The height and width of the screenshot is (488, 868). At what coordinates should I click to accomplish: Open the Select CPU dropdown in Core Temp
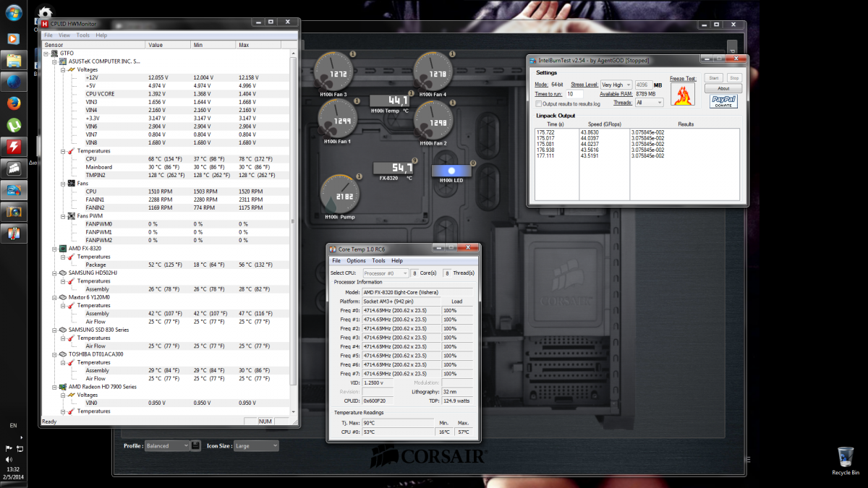click(x=386, y=273)
